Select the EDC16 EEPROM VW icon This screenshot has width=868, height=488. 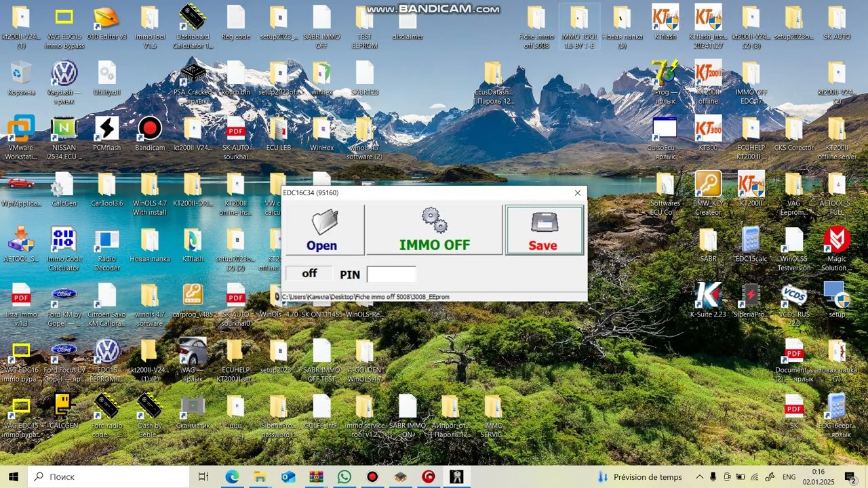106,361
